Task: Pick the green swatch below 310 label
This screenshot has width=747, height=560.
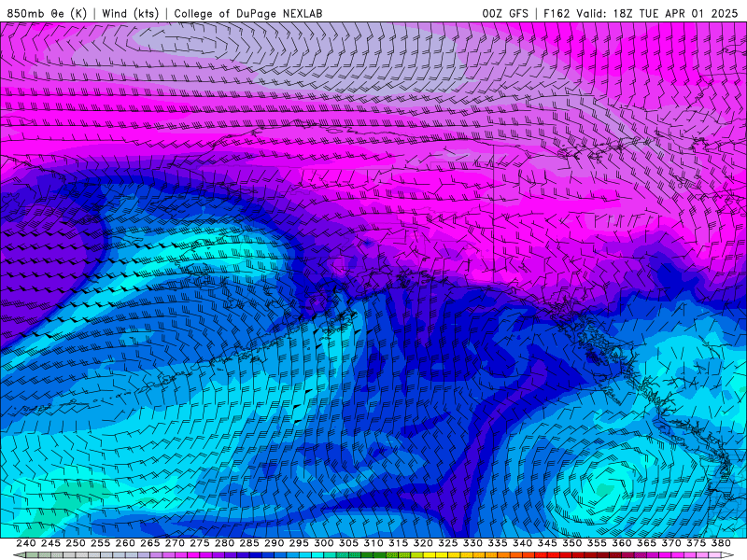Action: click(367, 555)
